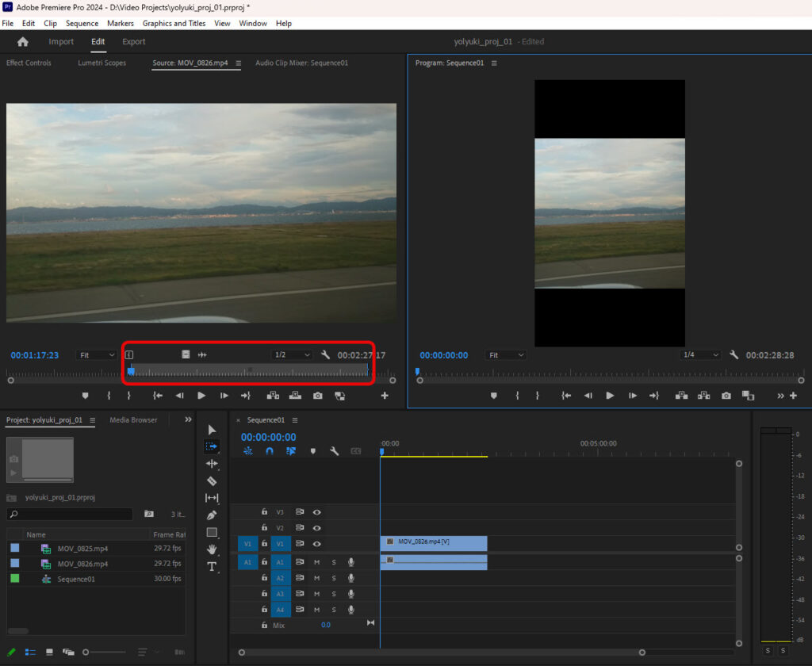
Task: Toggle V1 track eye visibility
Action: click(x=316, y=544)
